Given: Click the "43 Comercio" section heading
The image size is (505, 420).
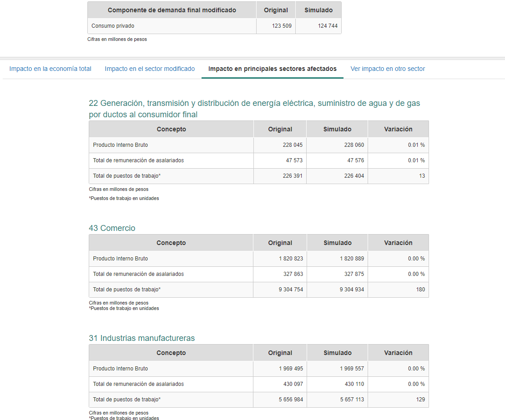Looking at the screenshot, I should [x=112, y=228].
